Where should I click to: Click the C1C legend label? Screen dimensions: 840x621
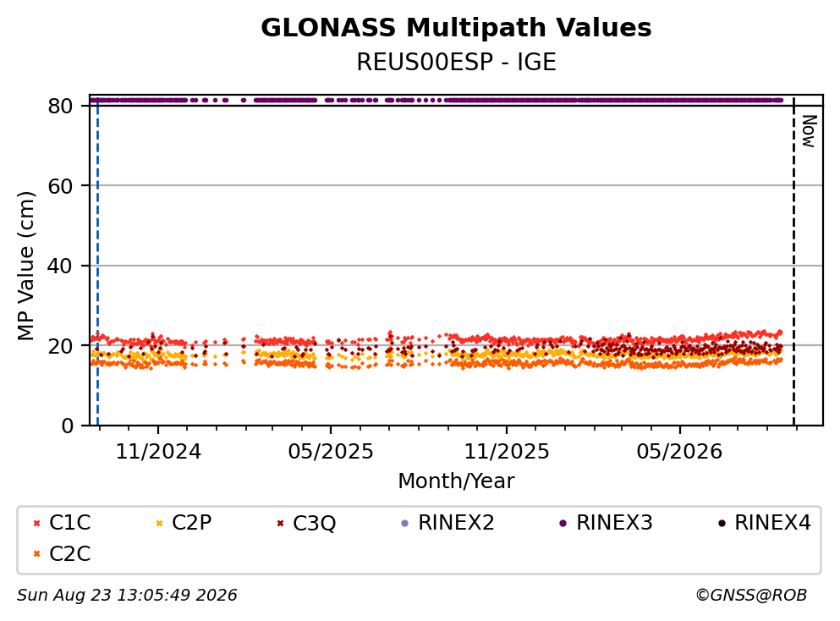69,523
